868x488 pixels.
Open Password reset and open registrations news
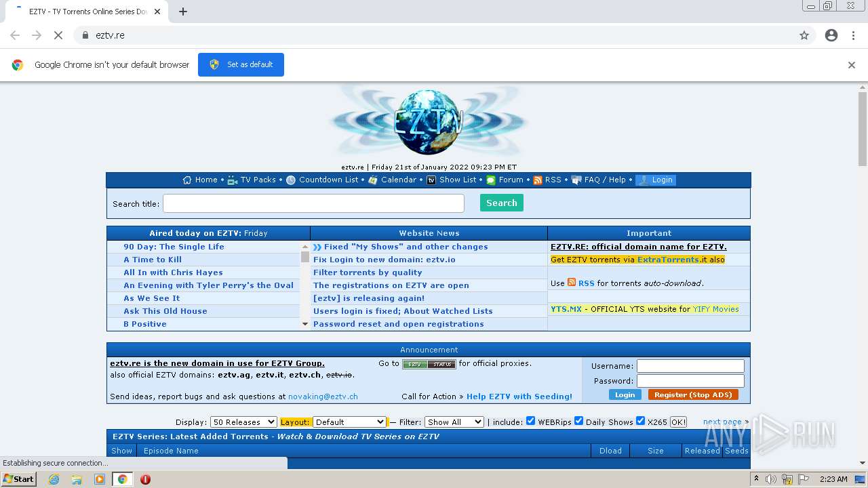(x=399, y=324)
